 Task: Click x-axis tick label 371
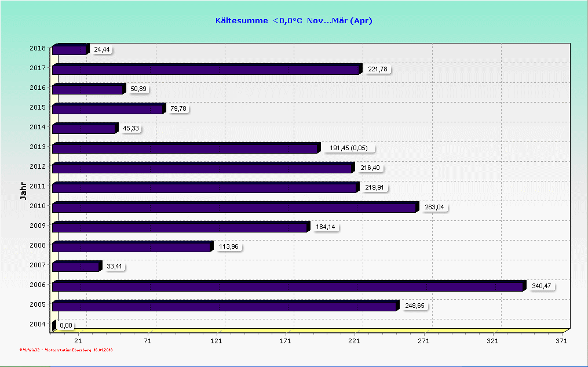[561, 341]
